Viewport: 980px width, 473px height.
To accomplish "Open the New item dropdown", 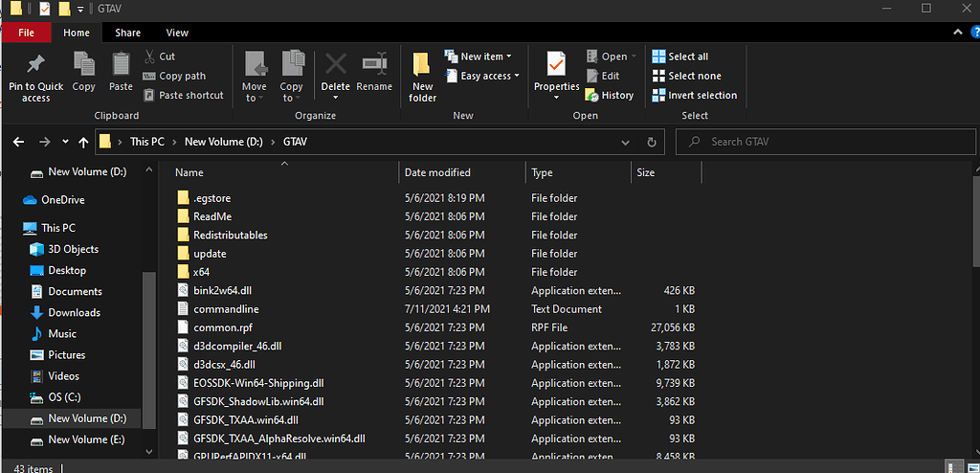I will 479,56.
